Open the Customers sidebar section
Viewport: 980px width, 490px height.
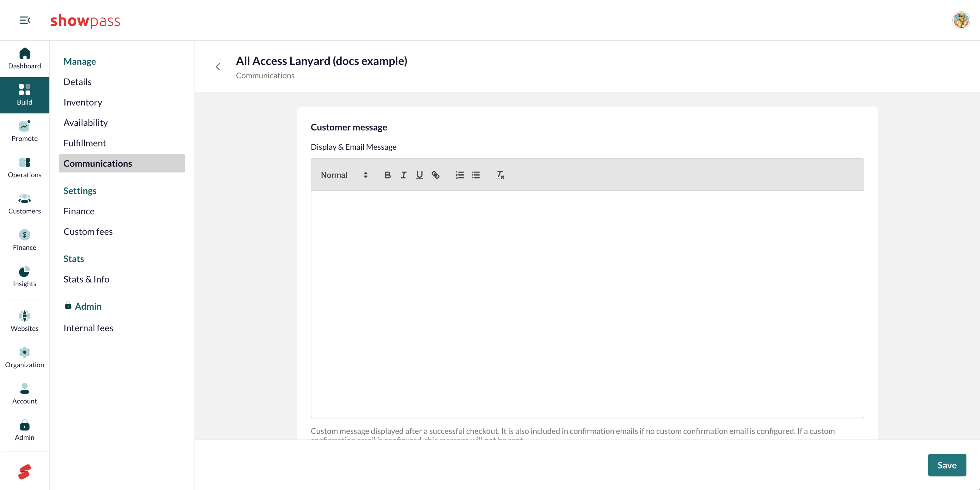(x=25, y=204)
